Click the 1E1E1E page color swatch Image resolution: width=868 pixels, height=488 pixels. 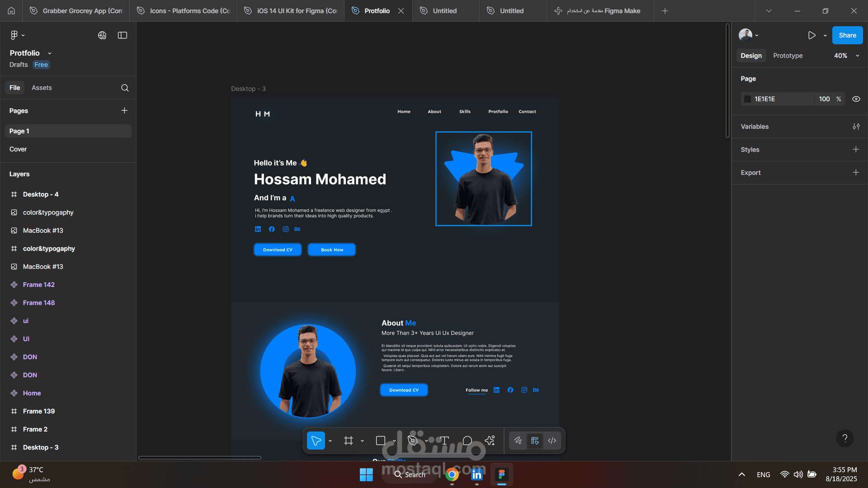tap(748, 99)
